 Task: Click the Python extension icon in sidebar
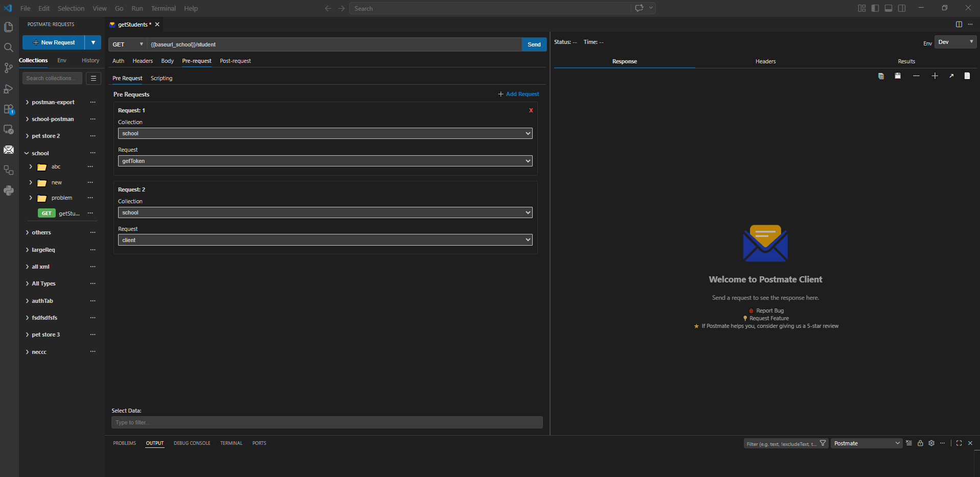point(9,190)
